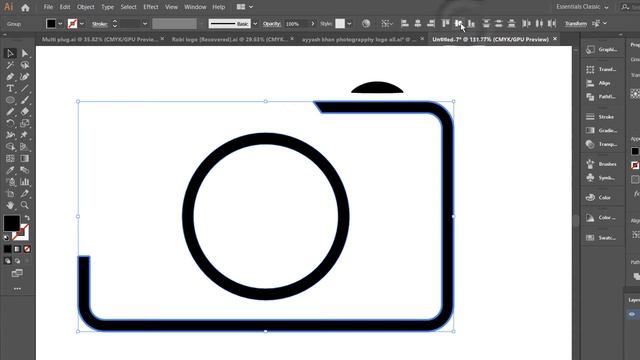Select the Rotate tool
This screenshot has height=360, width=640.
pyautogui.click(x=10, y=123)
